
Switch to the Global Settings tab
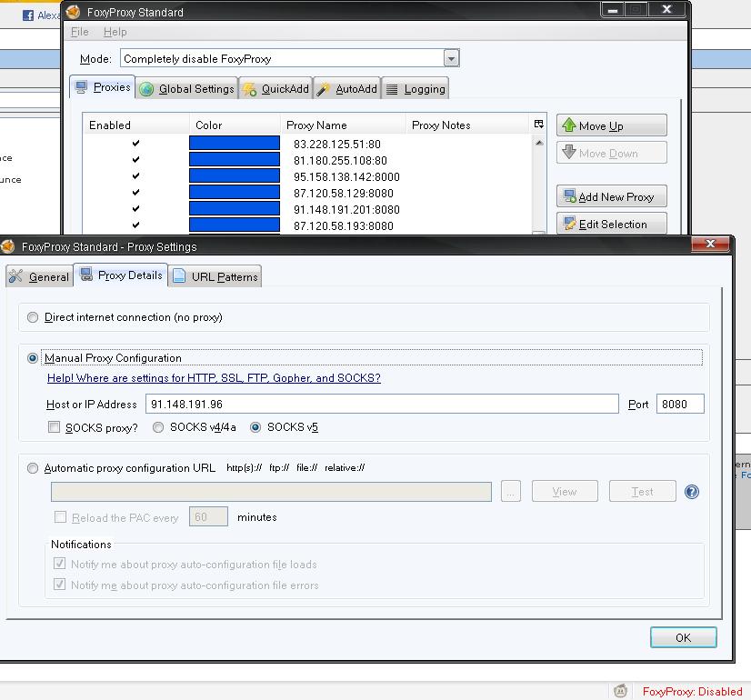coord(187,89)
